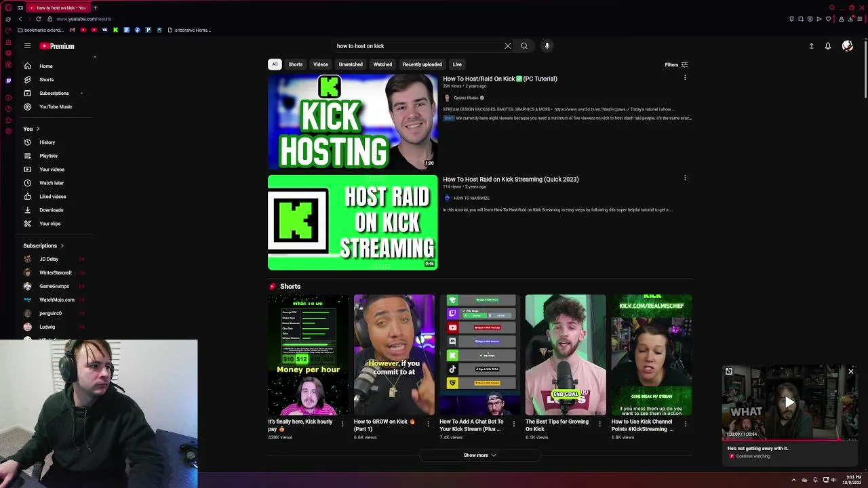Expand the Subscriptions section chevron

[x=62, y=246]
